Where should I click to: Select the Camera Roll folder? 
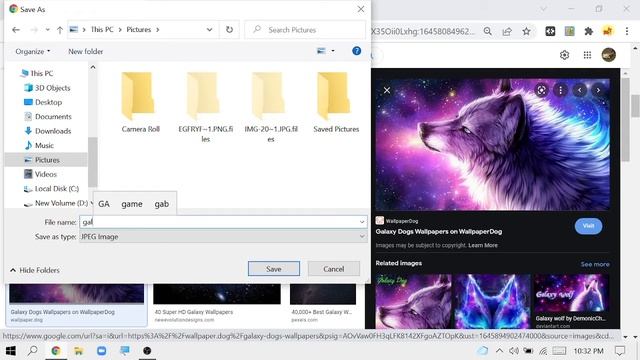pos(140,102)
